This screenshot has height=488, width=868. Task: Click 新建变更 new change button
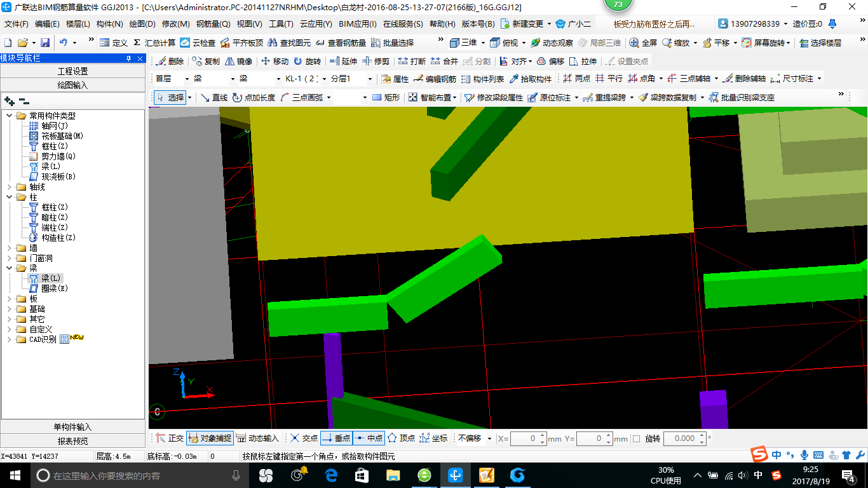pyautogui.click(x=522, y=24)
